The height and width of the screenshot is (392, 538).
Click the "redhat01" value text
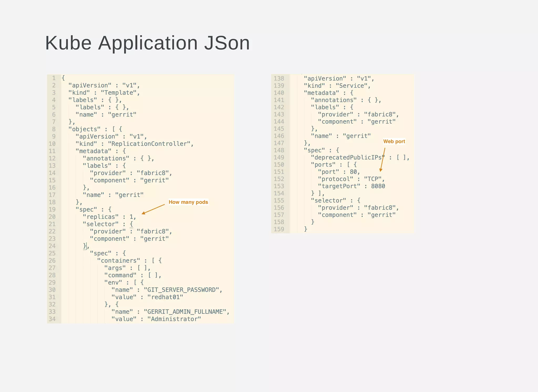165,297
